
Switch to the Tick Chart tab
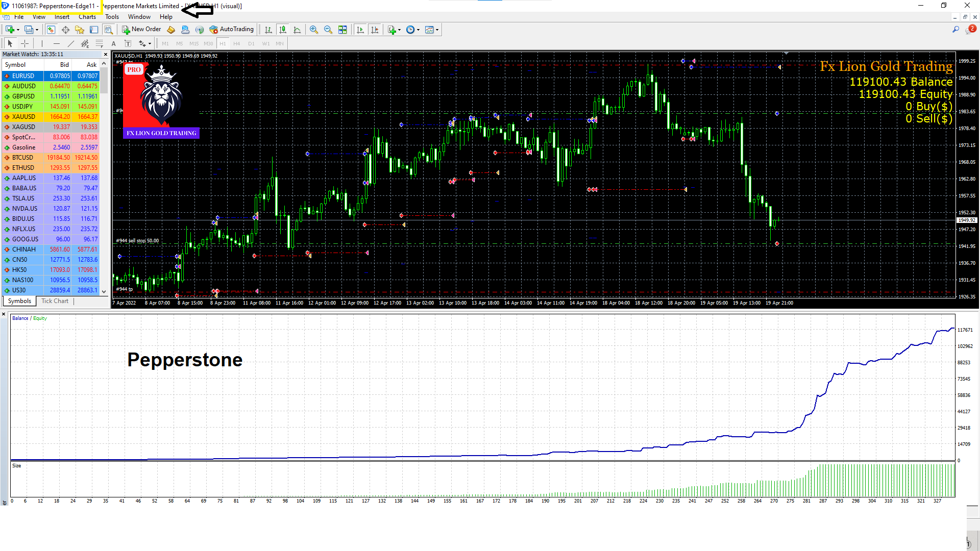55,301
